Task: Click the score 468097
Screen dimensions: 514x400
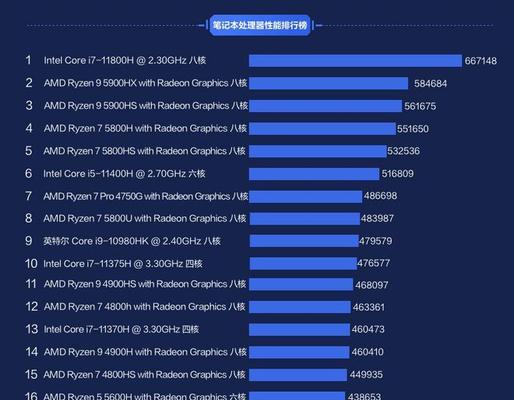Action: pos(372,285)
